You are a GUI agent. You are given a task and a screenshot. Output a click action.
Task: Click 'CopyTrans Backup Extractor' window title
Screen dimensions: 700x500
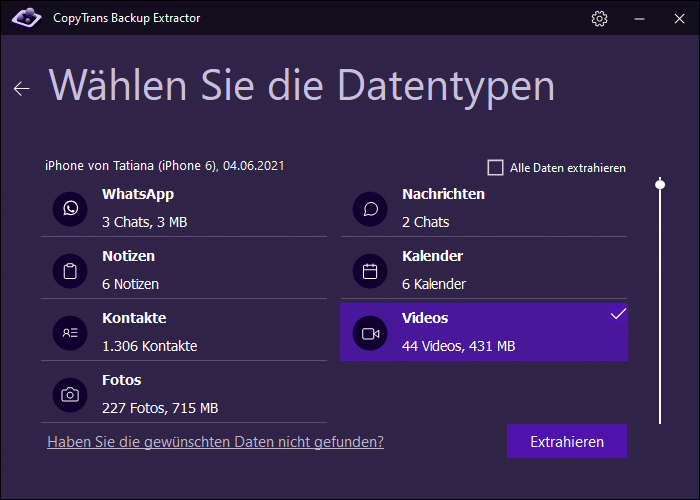click(x=127, y=18)
